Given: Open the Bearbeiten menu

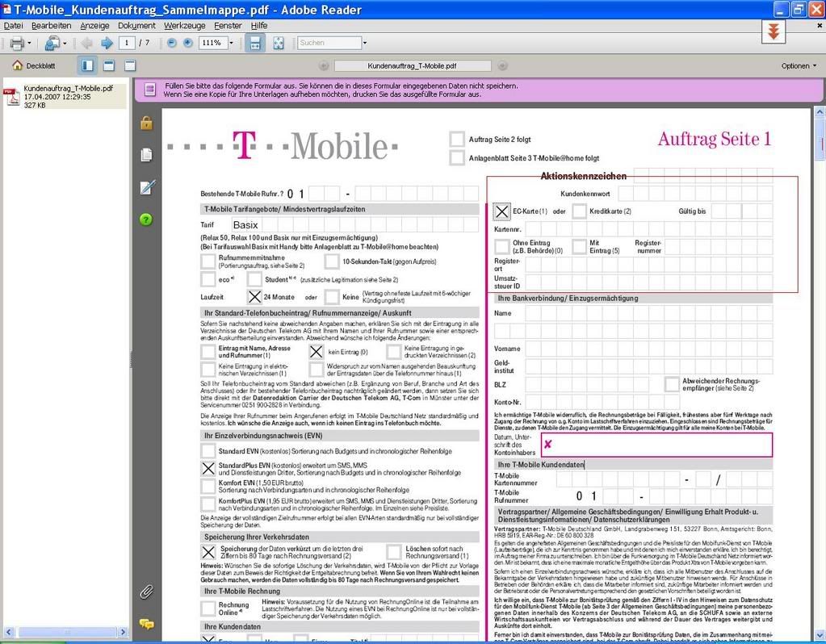Looking at the screenshot, I should 51,25.
